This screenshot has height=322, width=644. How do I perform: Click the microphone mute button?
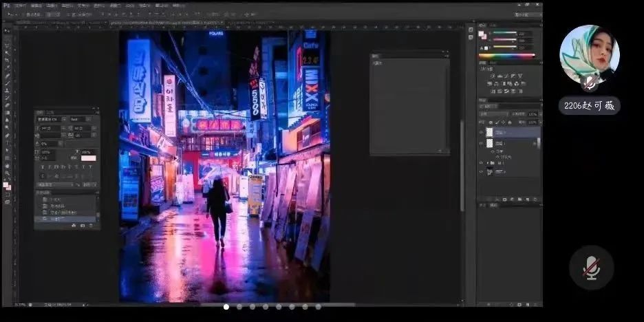click(591, 268)
